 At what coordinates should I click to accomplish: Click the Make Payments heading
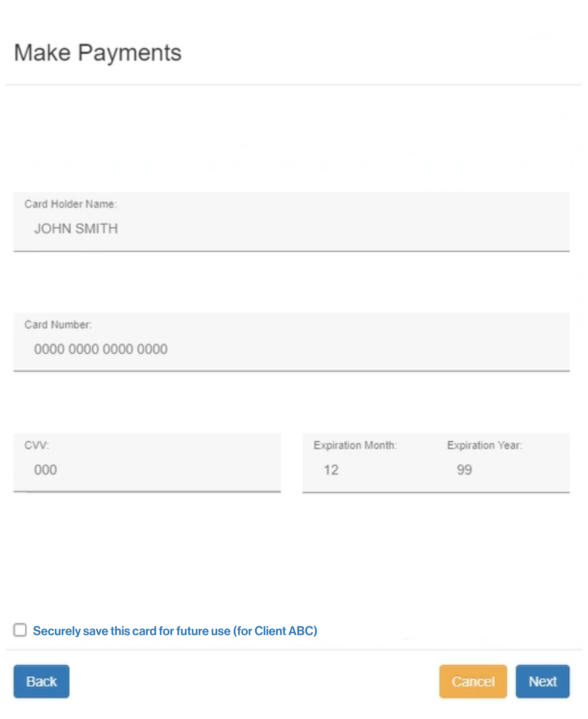pyautogui.click(x=97, y=53)
